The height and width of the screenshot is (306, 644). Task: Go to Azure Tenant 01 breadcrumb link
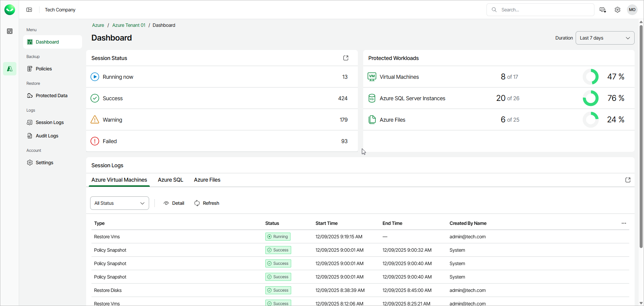click(129, 25)
